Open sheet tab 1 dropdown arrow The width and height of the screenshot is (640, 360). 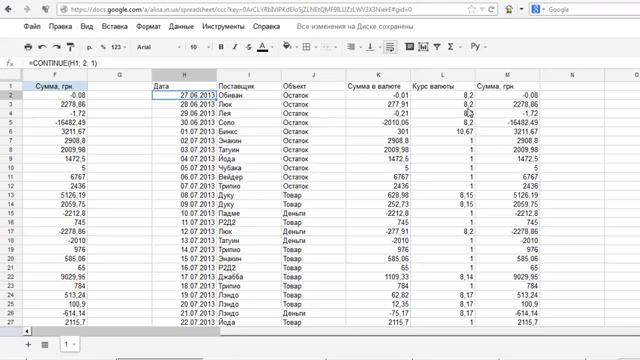[74, 345]
